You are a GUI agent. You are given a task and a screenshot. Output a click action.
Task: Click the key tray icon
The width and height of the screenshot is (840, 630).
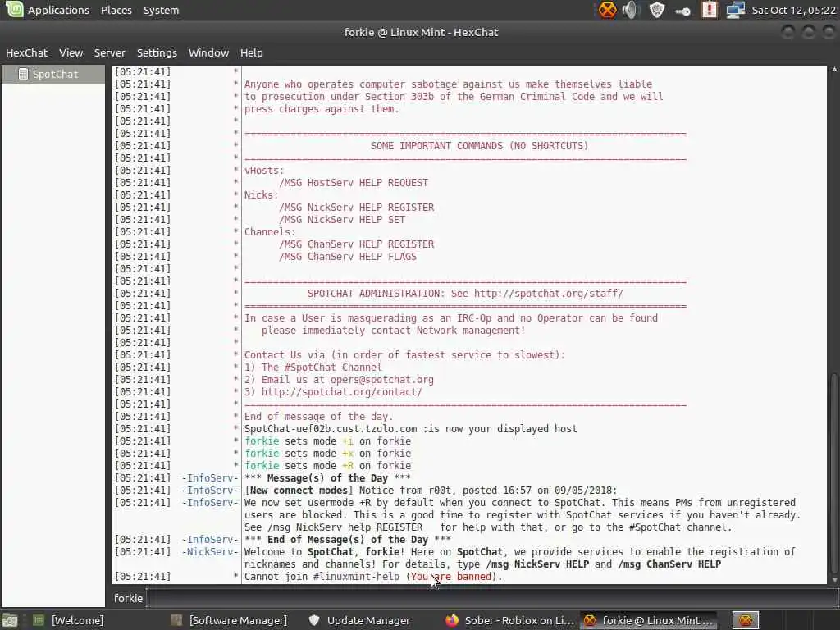(682, 10)
